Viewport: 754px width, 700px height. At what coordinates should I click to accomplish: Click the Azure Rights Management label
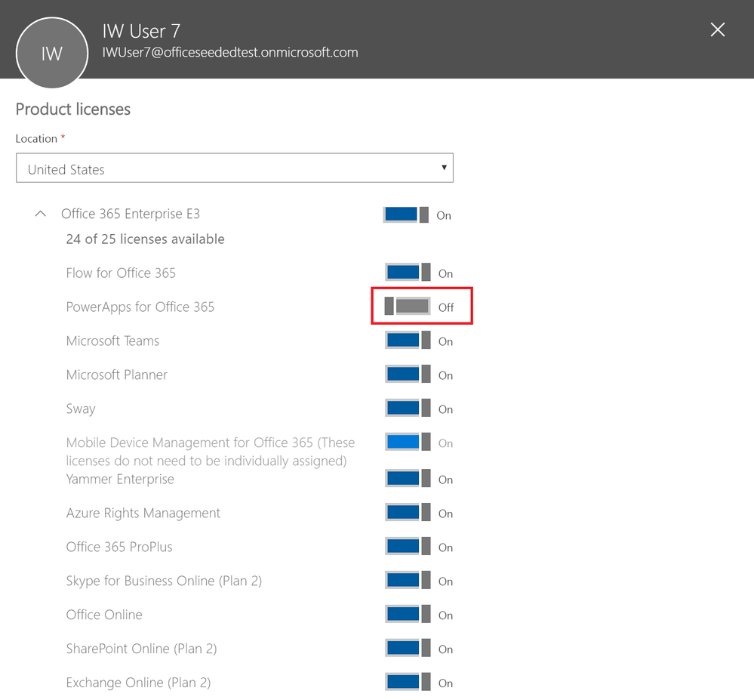[x=143, y=513]
